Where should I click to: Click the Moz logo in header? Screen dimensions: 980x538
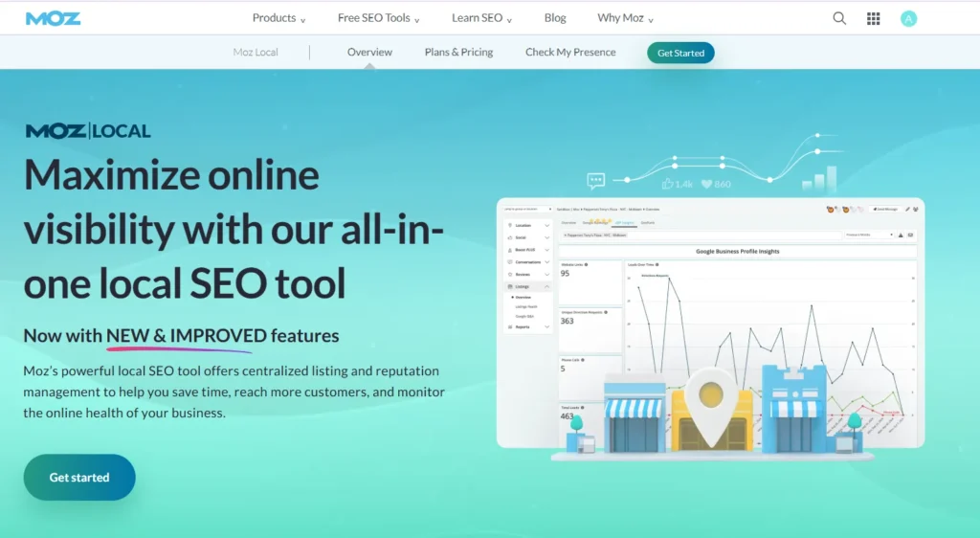pos(53,18)
